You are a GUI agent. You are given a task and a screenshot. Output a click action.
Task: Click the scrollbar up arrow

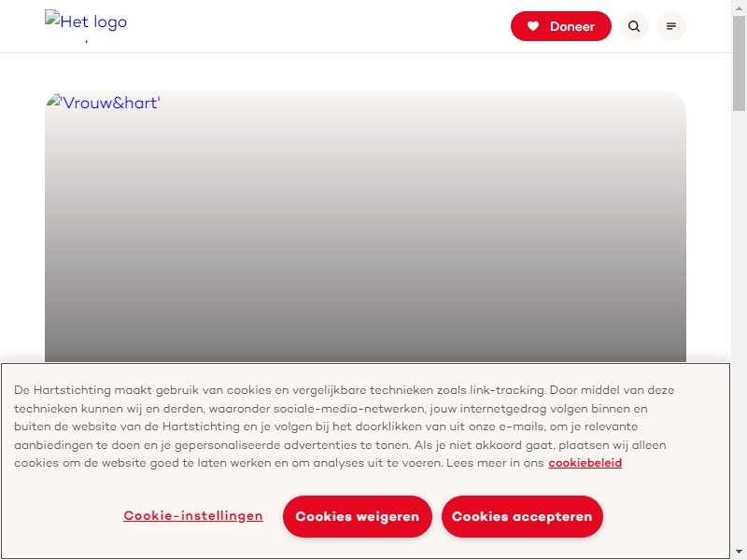pyautogui.click(x=739, y=7)
